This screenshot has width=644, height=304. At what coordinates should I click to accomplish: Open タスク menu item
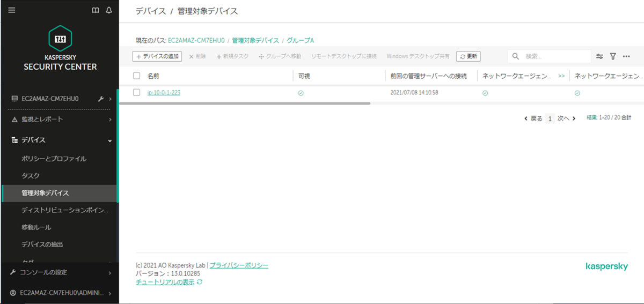click(31, 176)
